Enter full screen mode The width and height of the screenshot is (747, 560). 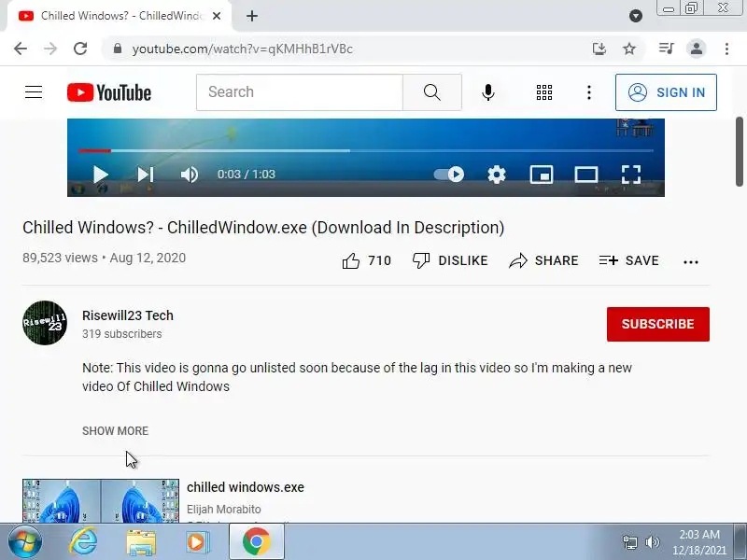pos(631,175)
